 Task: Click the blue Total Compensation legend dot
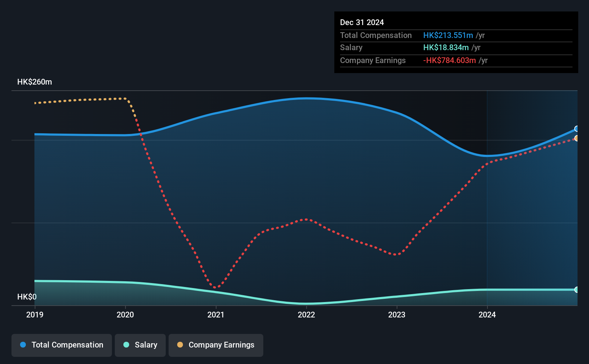(23, 345)
